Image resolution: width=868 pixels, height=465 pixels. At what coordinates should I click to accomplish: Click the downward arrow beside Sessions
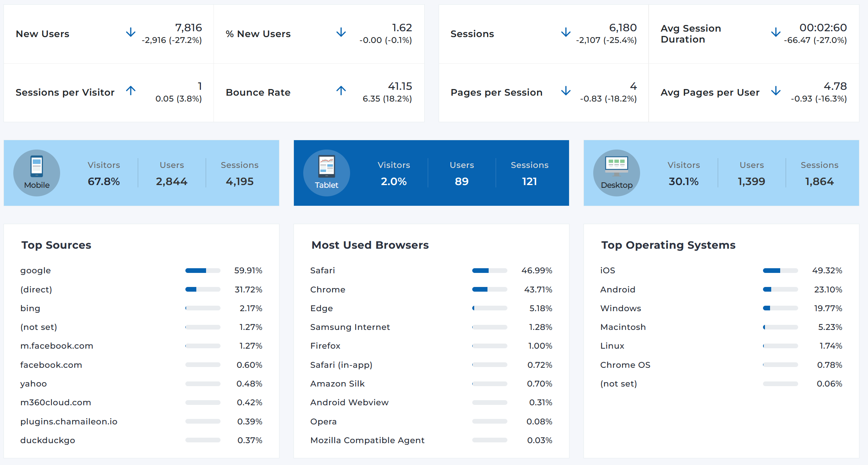(566, 33)
